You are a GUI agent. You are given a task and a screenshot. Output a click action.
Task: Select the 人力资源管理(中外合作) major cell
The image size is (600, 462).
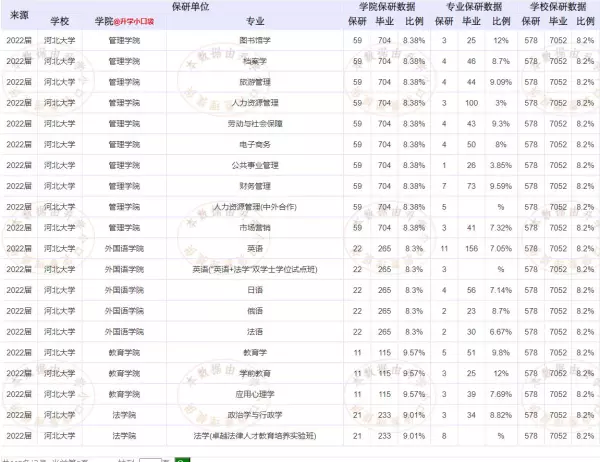click(x=255, y=207)
